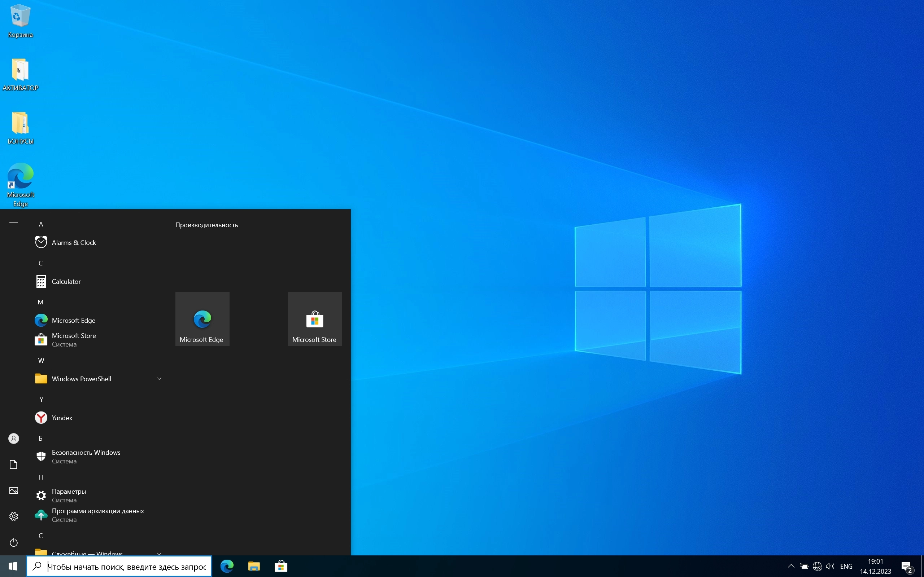Expand the Служебные — Windows folder
Image resolution: width=924 pixels, height=577 pixels.
point(159,553)
